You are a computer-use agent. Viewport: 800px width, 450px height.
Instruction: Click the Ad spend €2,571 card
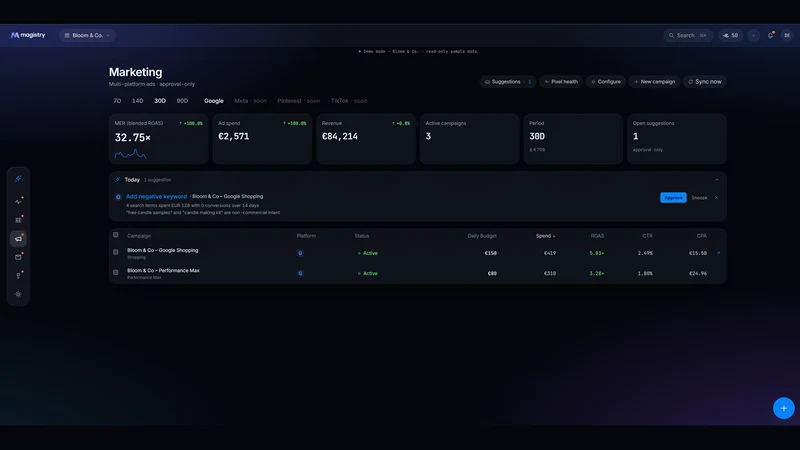[x=262, y=139]
